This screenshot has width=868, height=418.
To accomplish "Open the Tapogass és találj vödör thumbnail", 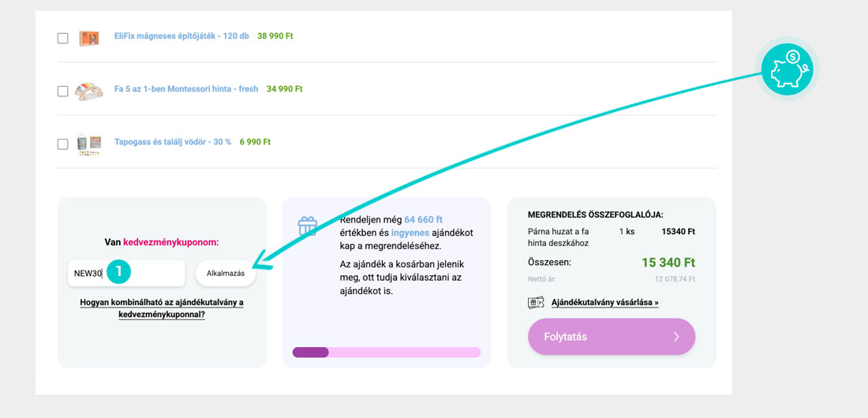I will pyautogui.click(x=89, y=144).
